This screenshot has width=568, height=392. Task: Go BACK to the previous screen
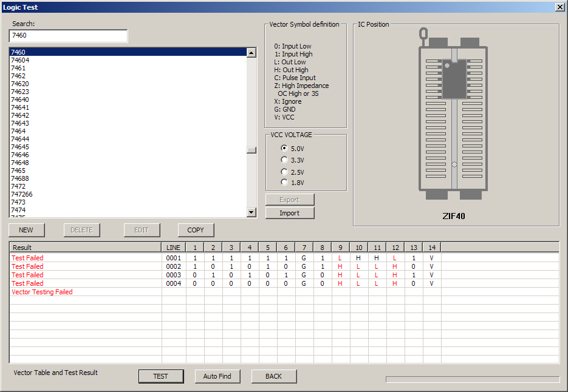click(273, 376)
